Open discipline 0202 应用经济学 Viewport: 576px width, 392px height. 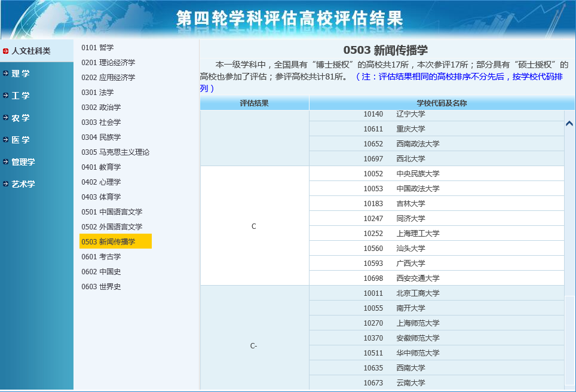coord(108,77)
